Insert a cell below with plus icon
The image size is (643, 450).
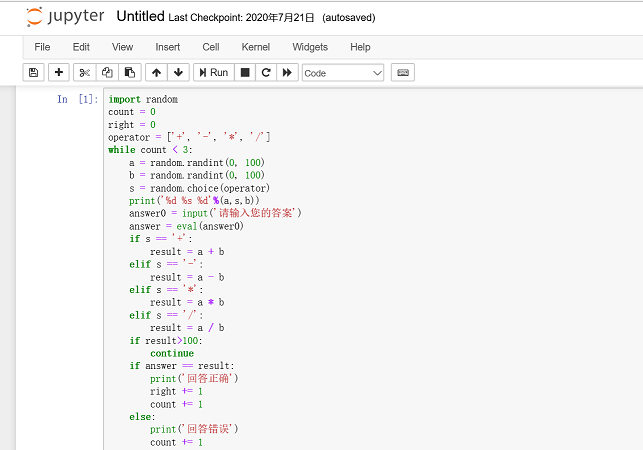[59, 73]
